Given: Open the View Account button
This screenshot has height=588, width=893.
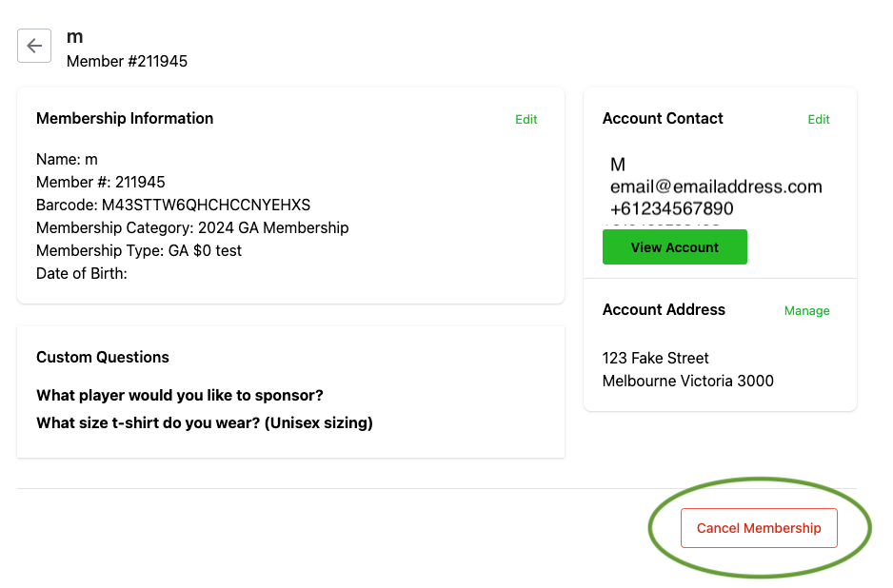Looking at the screenshot, I should (x=674, y=247).
